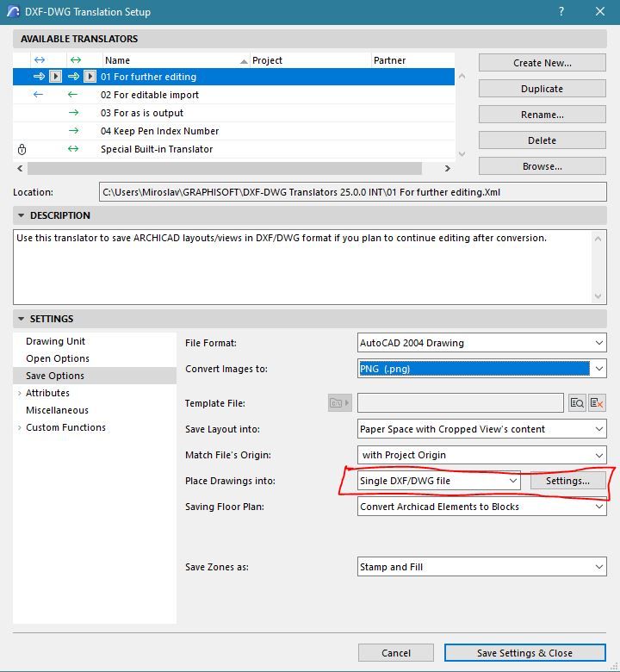Select the 03 For as is output translator

[233, 113]
